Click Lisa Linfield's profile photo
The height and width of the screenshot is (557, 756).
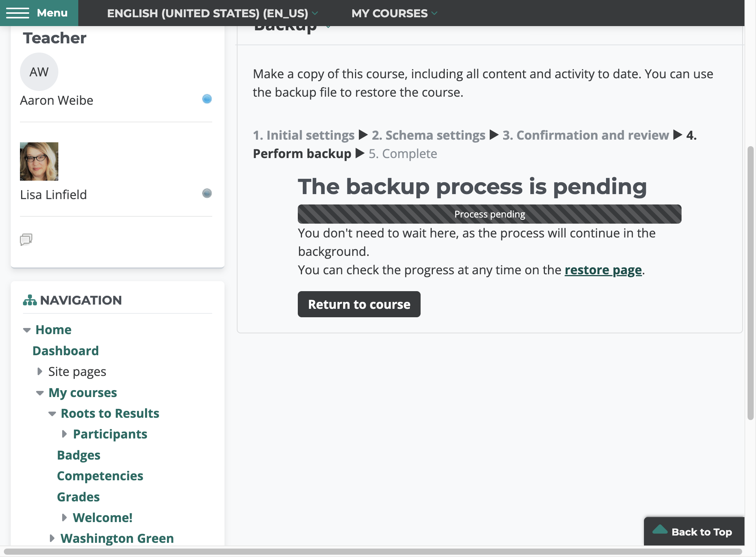pyautogui.click(x=39, y=161)
